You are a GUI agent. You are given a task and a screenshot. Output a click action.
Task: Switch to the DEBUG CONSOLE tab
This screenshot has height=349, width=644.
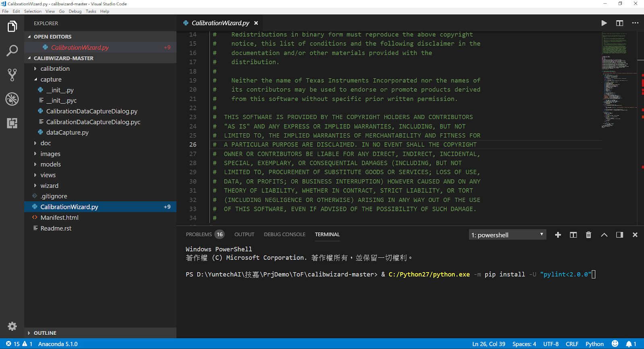[285, 234]
